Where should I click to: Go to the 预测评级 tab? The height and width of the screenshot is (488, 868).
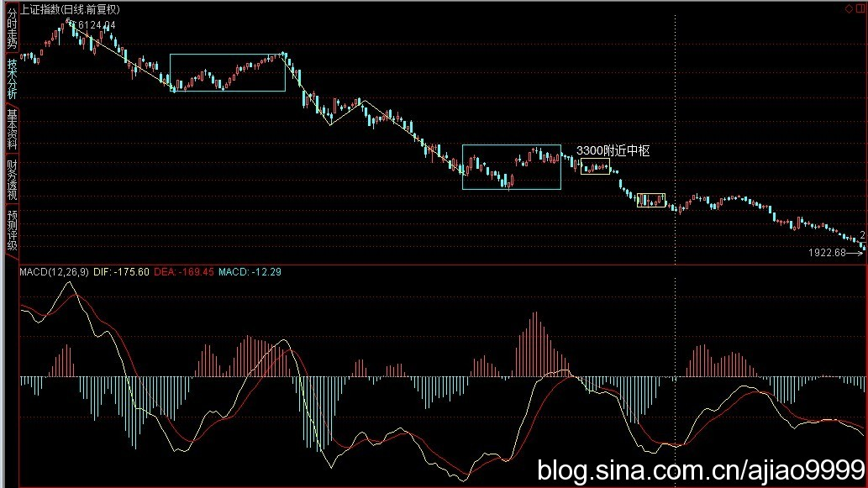pyautogui.click(x=12, y=231)
